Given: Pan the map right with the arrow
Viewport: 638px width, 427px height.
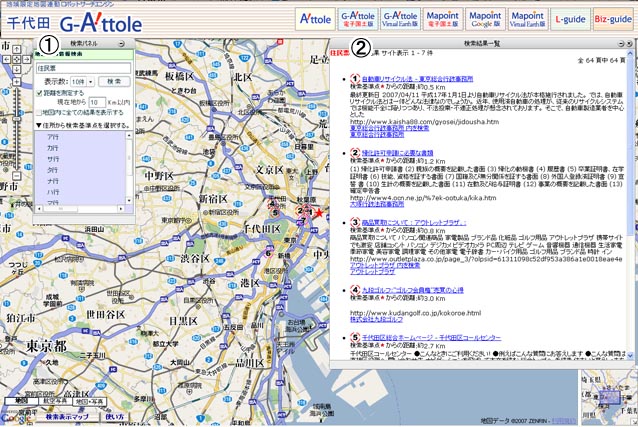Looking at the screenshot, I should pyautogui.click(x=26, y=60).
